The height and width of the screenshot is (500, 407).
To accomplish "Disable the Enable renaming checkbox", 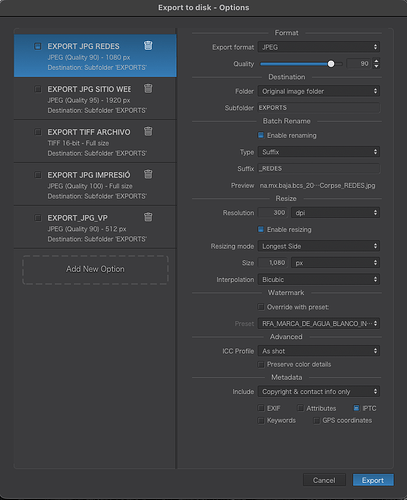I will (x=261, y=135).
